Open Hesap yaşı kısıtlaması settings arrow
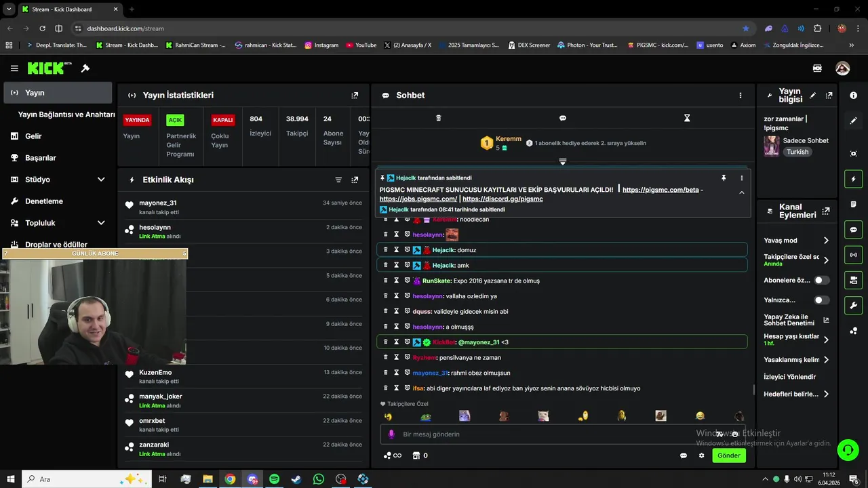This screenshot has height=488, width=868. pyautogui.click(x=826, y=340)
